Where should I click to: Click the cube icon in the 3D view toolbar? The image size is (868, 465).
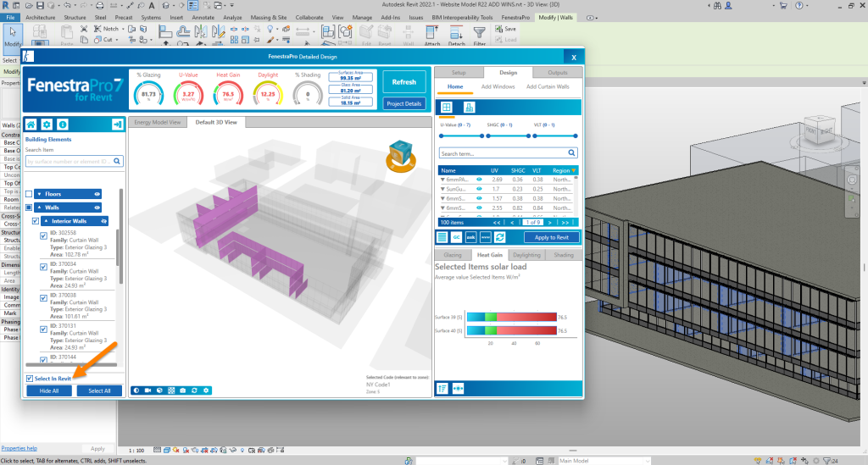pyautogui.click(x=159, y=390)
